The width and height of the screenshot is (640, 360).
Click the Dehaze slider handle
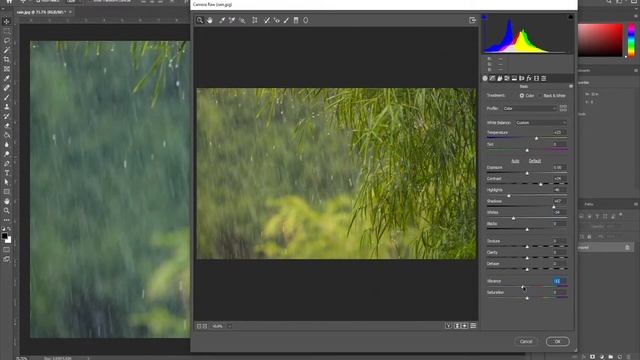pos(527,269)
